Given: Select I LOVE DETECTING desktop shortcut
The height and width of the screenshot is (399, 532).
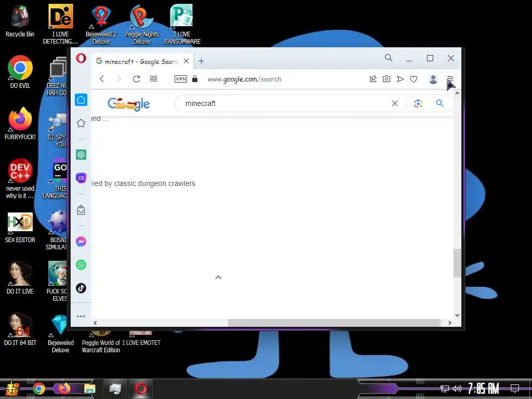Looking at the screenshot, I should tap(60, 24).
